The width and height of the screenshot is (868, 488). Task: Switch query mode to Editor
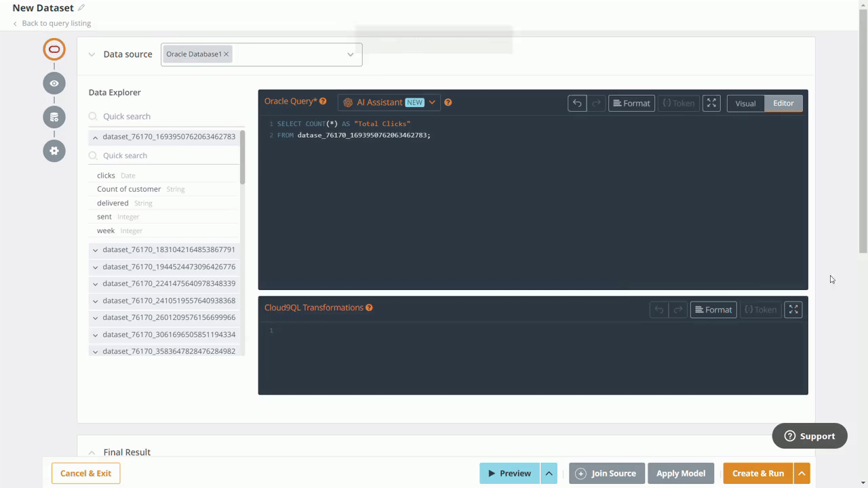click(x=783, y=103)
